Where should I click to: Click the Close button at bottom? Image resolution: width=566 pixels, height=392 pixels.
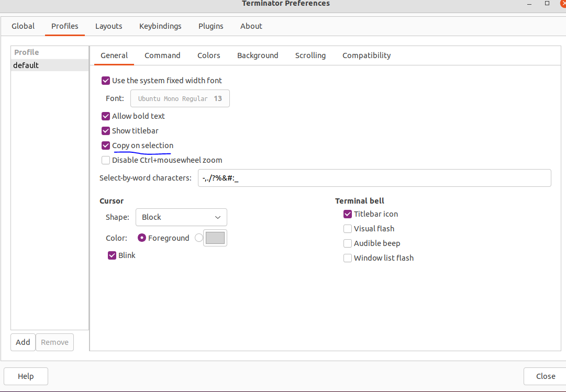pos(546,376)
